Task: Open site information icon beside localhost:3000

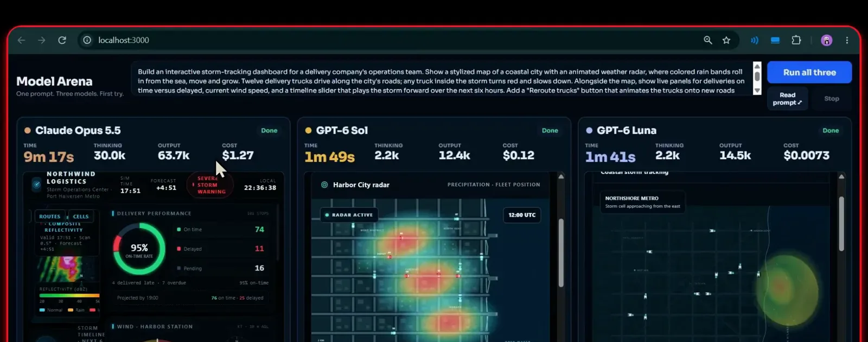Action: pos(87,40)
